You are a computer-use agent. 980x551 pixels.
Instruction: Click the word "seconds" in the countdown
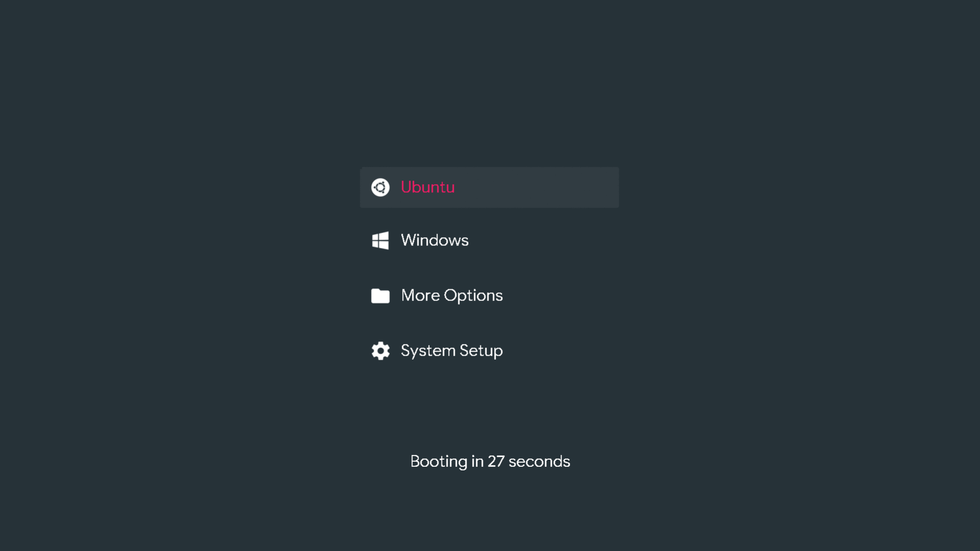[x=539, y=461]
